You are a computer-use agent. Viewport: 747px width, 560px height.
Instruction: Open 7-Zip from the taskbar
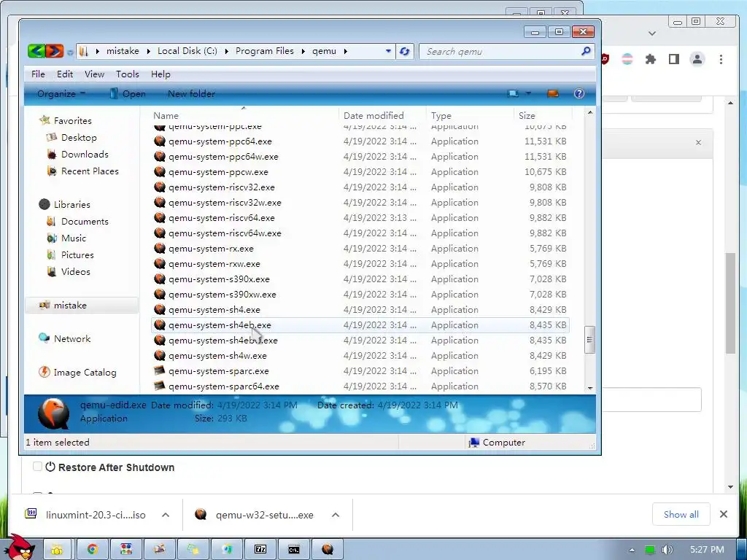[260, 550]
